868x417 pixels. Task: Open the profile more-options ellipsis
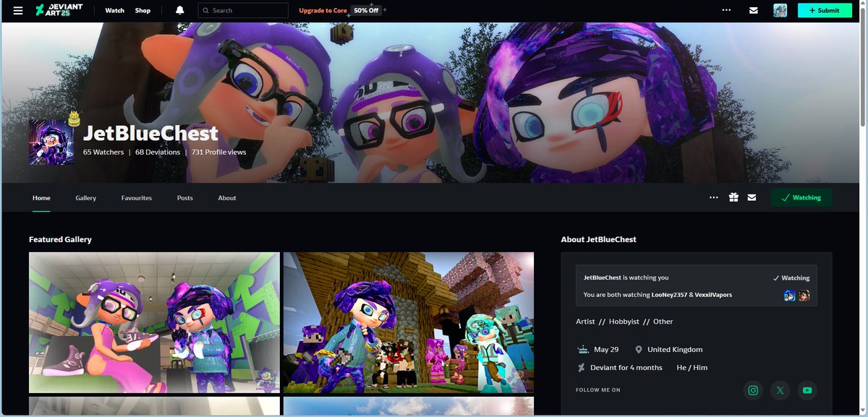coord(714,197)
